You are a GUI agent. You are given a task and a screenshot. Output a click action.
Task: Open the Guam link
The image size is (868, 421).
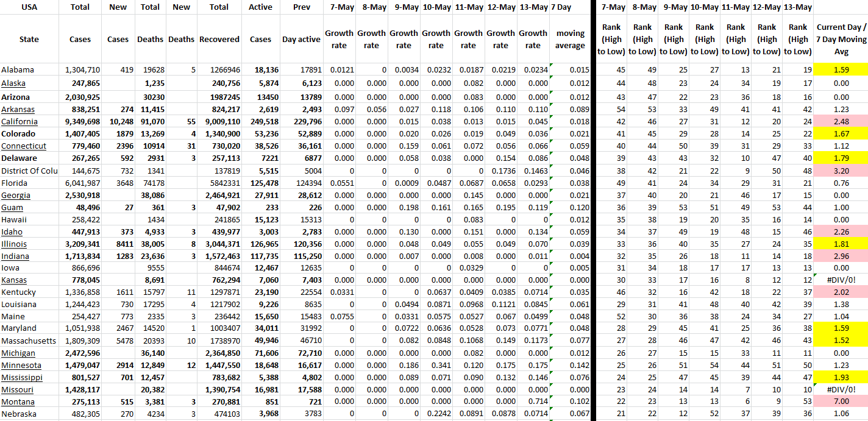coord(12,208)
